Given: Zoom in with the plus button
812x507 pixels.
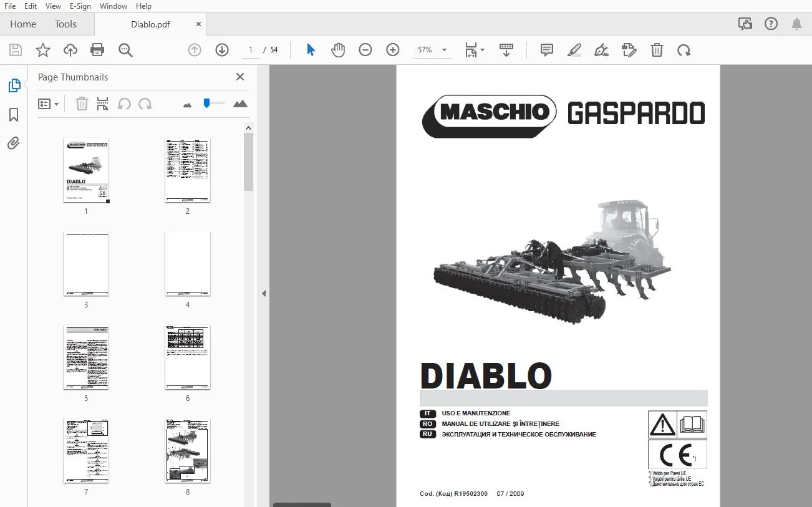Looking at the screenshot, I should 393,50.
